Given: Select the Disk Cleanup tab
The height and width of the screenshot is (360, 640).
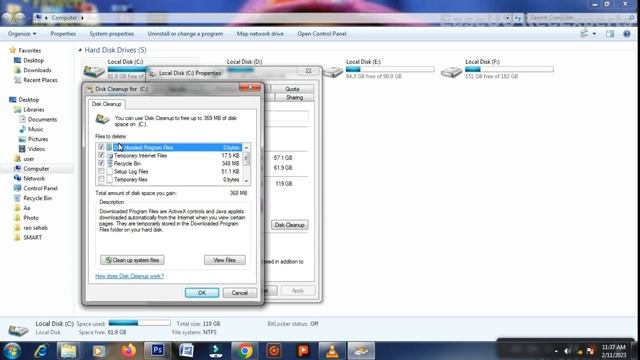Looking at the screenshot, I should point(107,104).
